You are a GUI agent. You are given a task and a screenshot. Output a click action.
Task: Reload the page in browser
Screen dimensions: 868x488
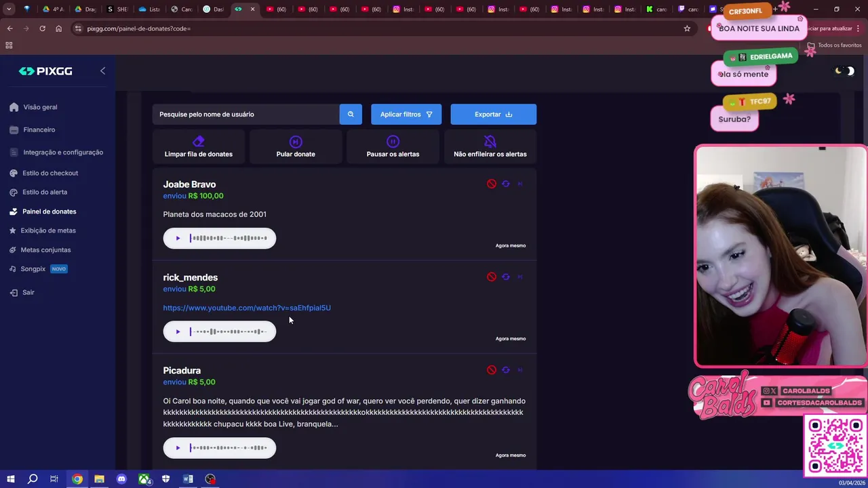tap(42, 28)
